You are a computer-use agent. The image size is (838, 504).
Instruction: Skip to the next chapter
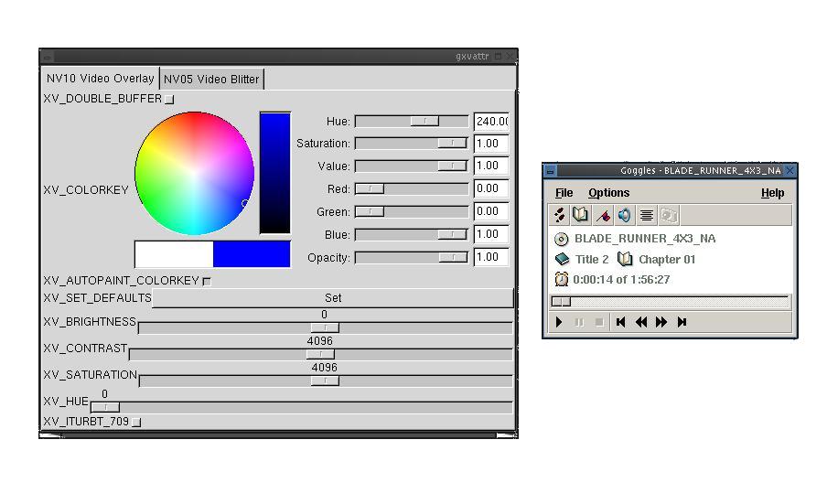coord(682,322)
